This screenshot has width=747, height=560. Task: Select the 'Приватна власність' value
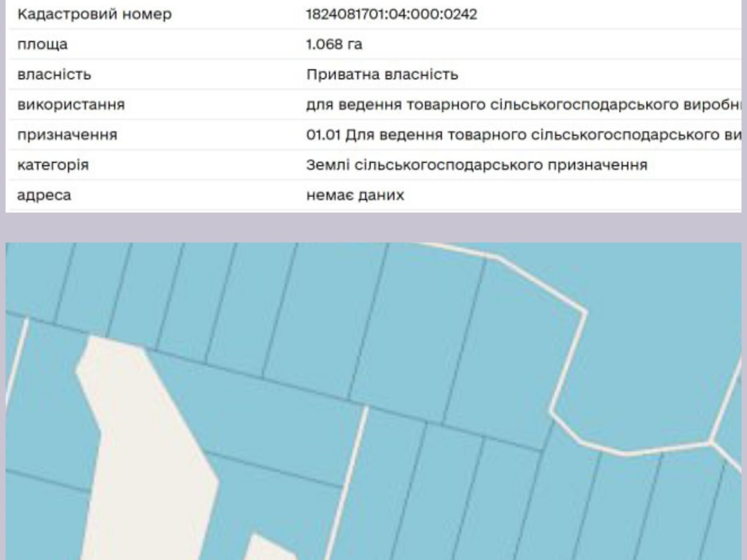click(382, 74)
